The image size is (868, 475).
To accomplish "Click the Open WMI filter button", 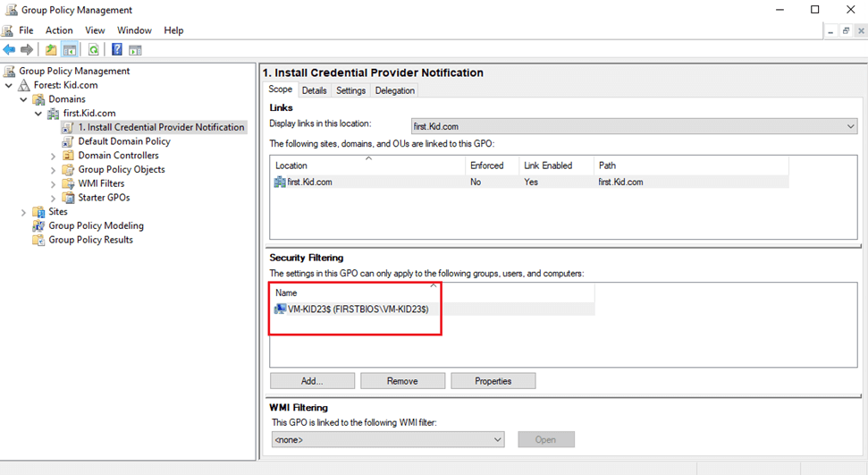I will (x=546, y=439).
